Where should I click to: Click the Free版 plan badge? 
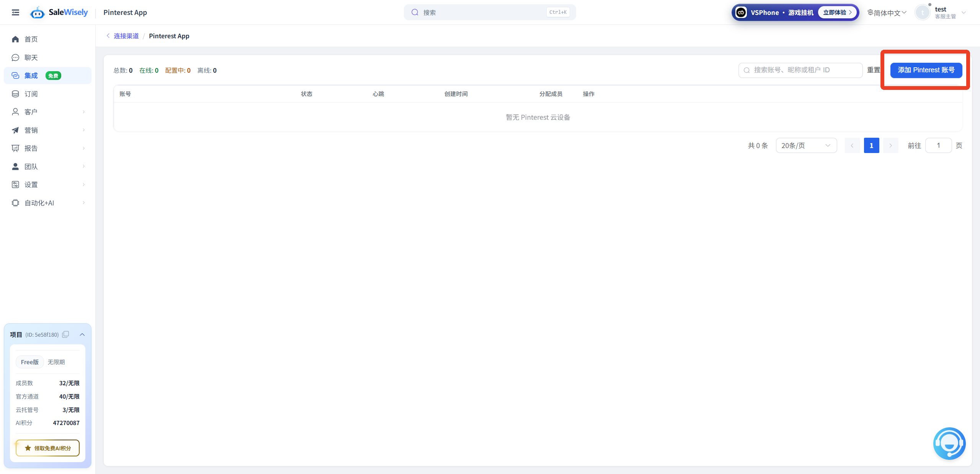point(30,362)
